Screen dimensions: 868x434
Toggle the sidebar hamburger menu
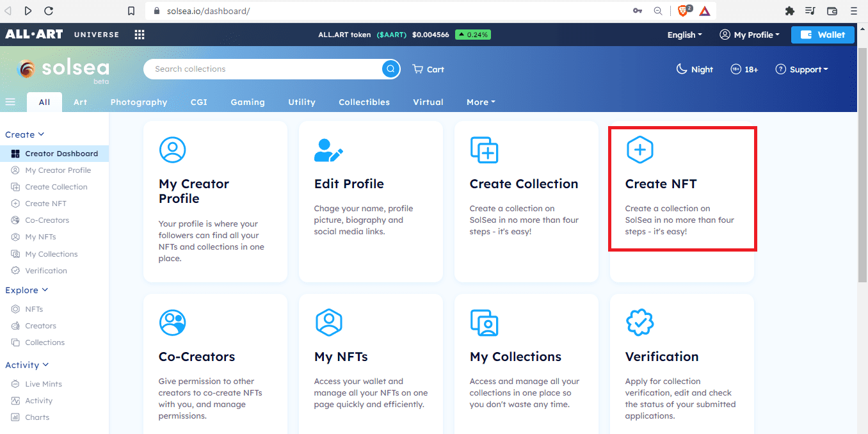[x=10, y=102]
